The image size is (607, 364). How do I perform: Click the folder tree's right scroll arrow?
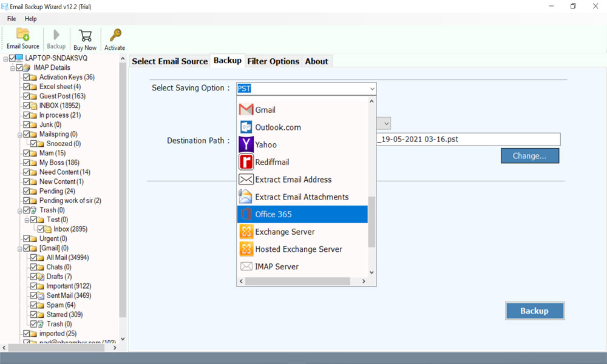[115, 348]
